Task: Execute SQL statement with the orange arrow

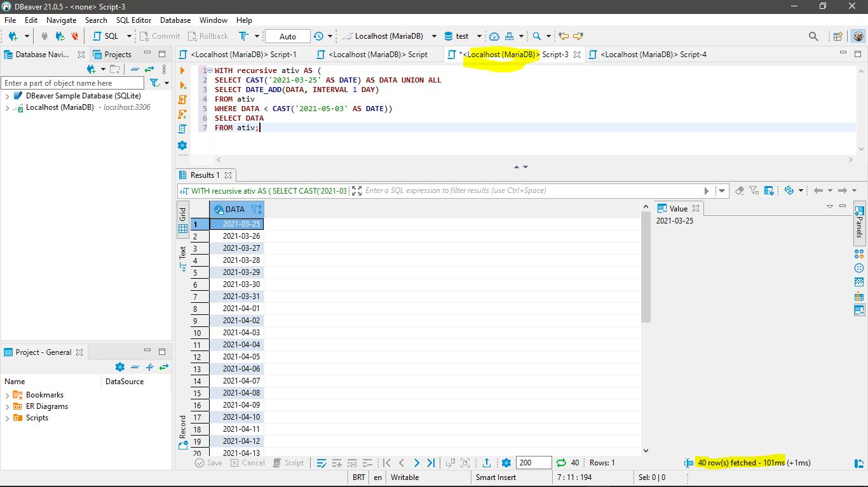Action: pyautogui.click(x=182, y=70)
